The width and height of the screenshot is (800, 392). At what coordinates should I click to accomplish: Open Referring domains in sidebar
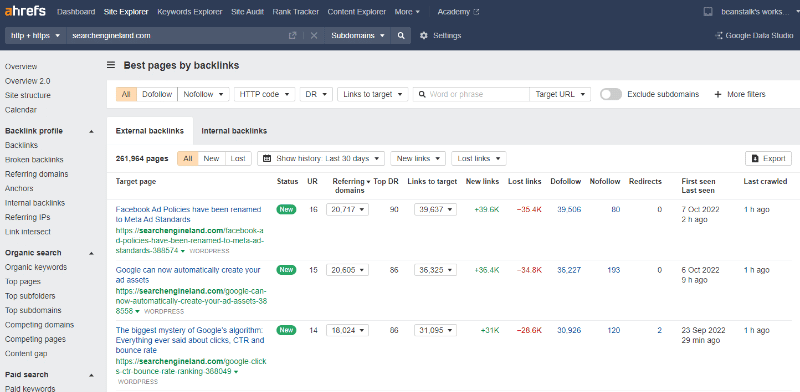(x=36, y=174)
